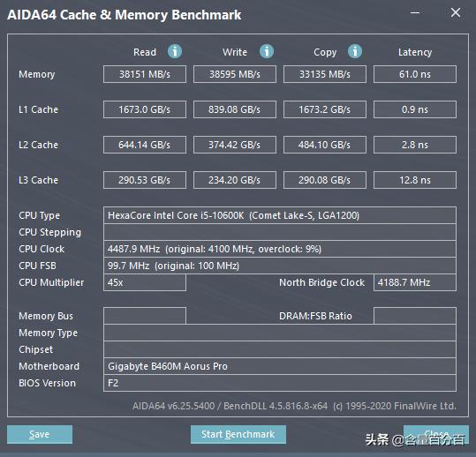
Task: Select L2 Cache Write value 374.42 GB/s
Action: [235, 145]
